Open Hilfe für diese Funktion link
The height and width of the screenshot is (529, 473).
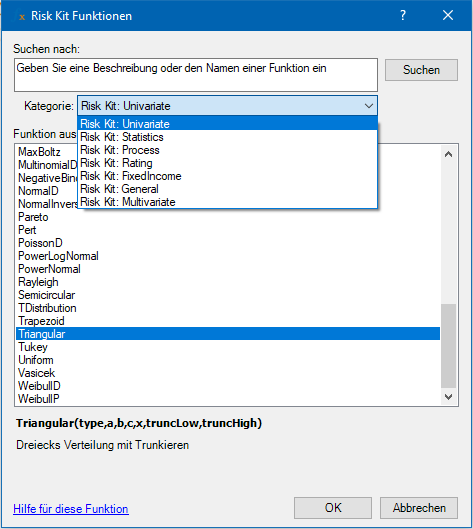click(71, 509)
